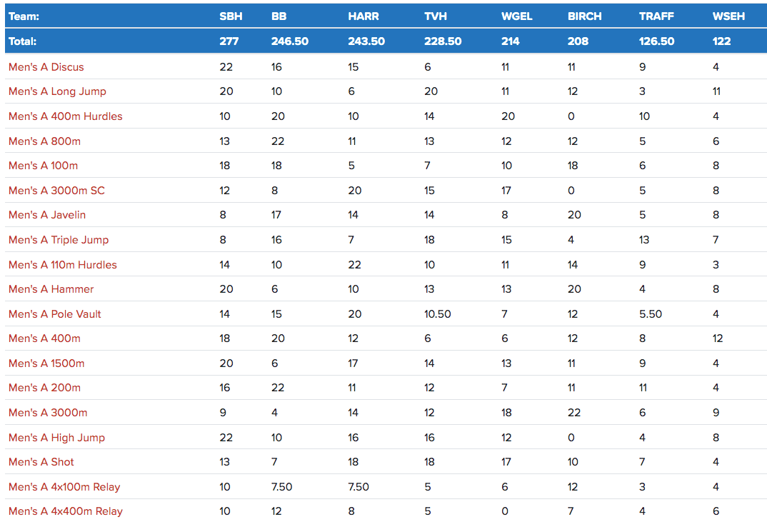Open Men's A 4x100m Relay results

(64, 487)
